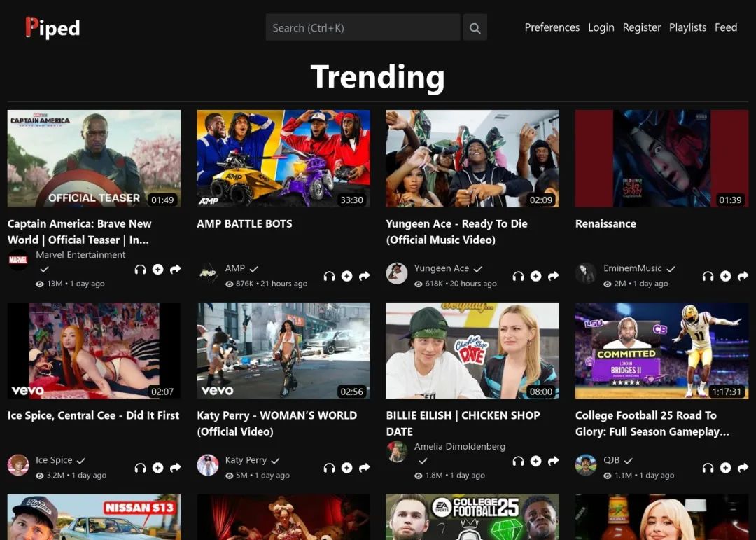The height and width of the screenshot is (540, 756).
Task: Add Katy Perry video to playlist
Action: (346, 468)
